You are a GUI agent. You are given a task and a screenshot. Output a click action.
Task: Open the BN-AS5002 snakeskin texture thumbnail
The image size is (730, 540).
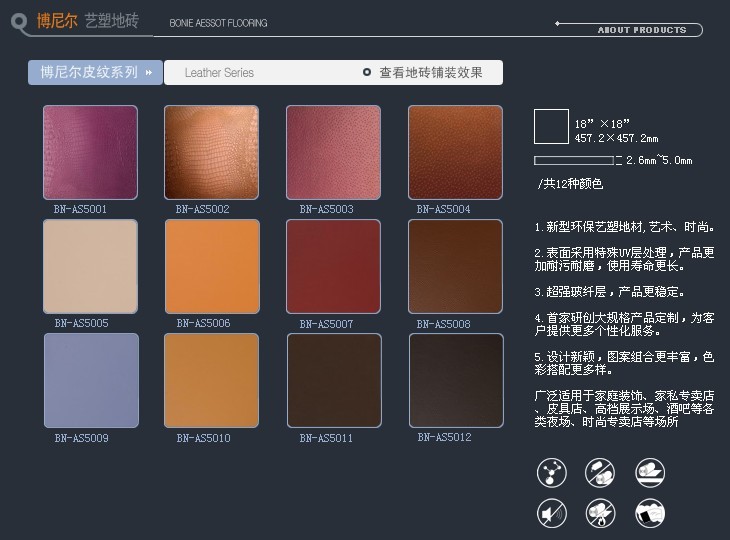[211, 153]
